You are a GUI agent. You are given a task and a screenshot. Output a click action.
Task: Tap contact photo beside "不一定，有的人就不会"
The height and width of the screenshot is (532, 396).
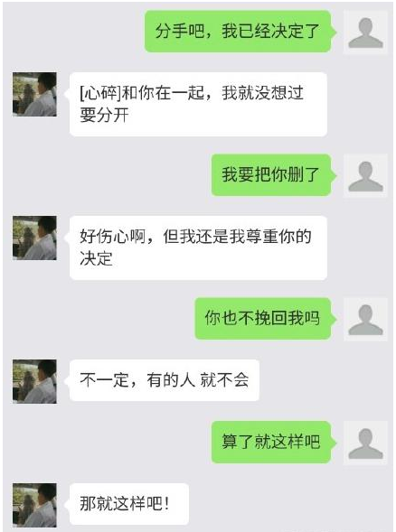34,381
